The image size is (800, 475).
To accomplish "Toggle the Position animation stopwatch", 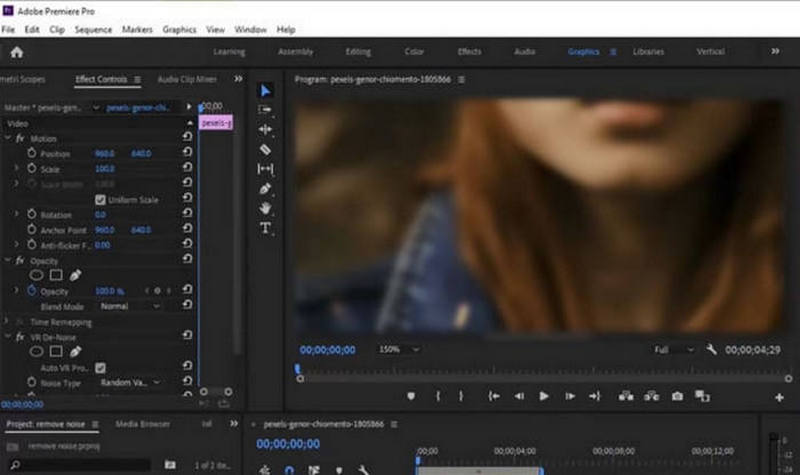I will pos(31,154).
